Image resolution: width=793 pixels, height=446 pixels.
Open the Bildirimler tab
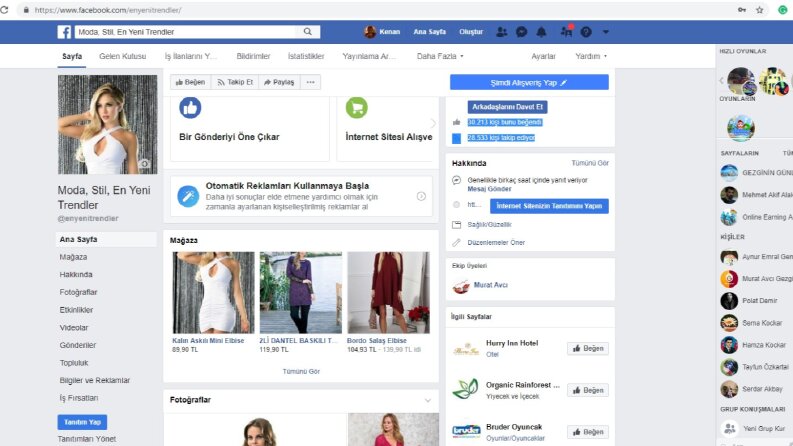[253, 56]
